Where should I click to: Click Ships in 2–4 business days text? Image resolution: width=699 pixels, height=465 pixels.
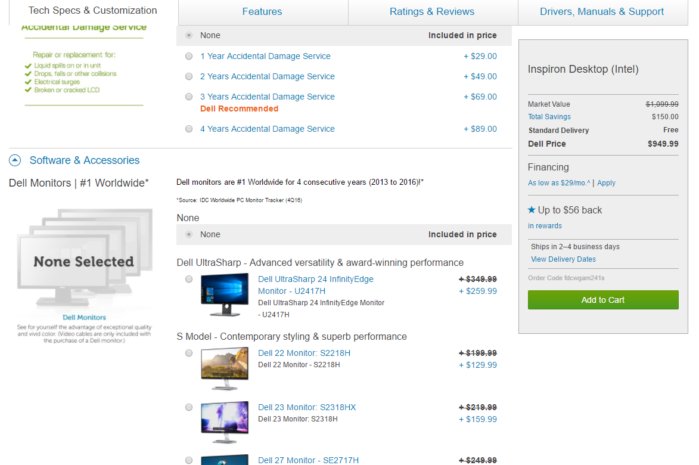pos(575,247)
